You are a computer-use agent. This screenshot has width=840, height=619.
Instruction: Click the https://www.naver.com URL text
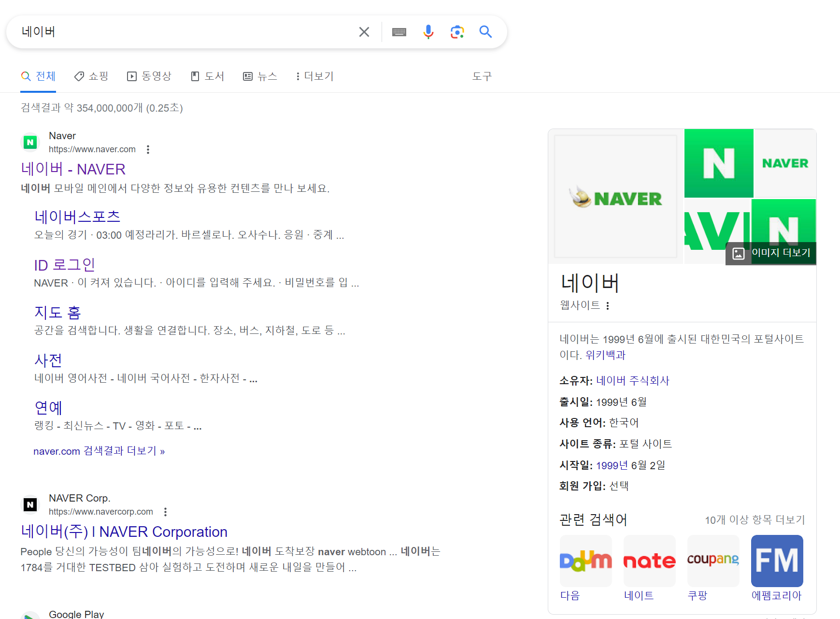tap(92, 149)
